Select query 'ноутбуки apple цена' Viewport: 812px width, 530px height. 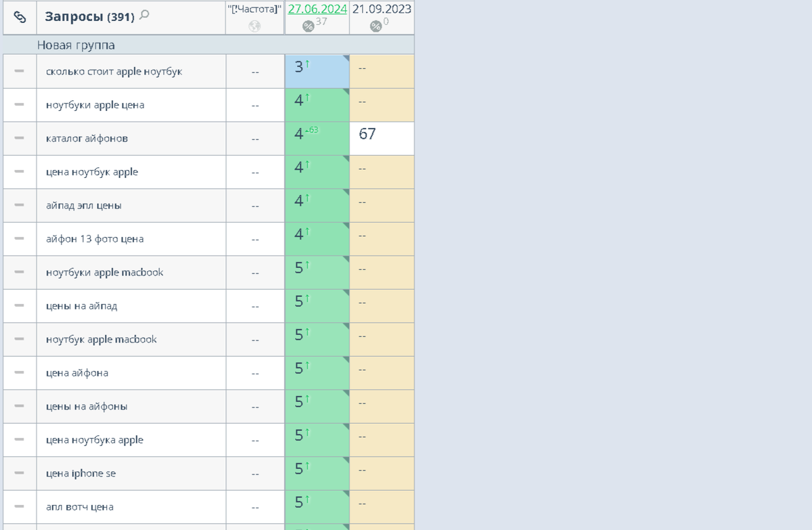pyautogui.click(x=95, y=105)
